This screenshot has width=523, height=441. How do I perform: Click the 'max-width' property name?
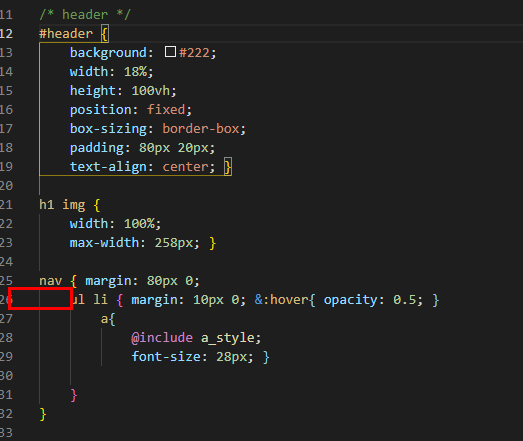pyautogui.click(x=104, y=243)
